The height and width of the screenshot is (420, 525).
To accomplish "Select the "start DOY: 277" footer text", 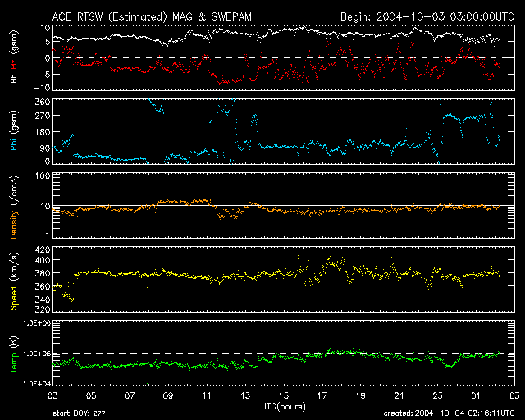I will (79, 413).
